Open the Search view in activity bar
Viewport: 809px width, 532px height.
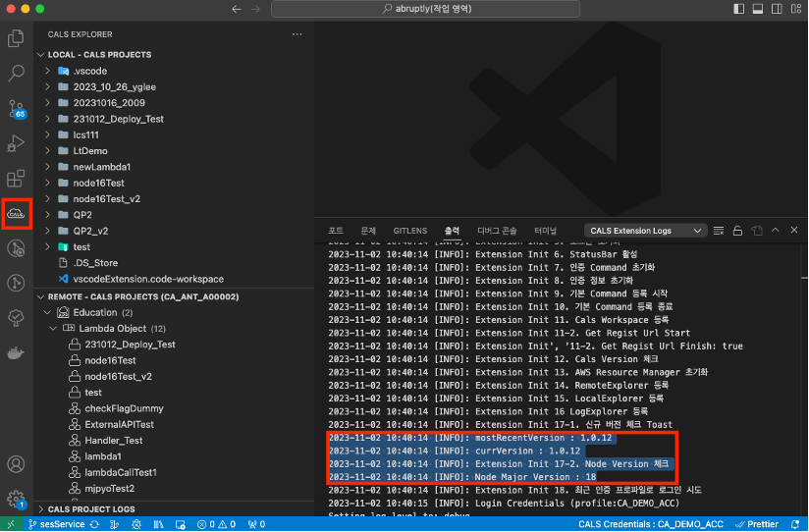[x=16, y=73]
